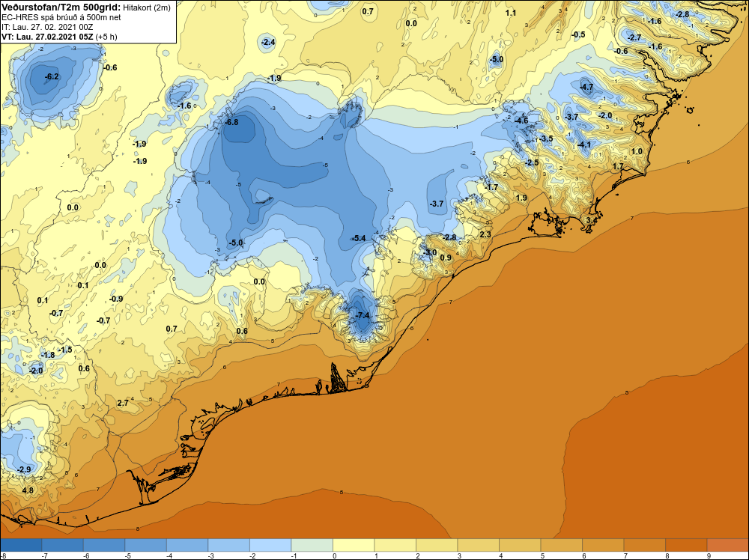749x560 pixels.
Task: Click the -4.1 temperature label
Action: pos(583,144)
